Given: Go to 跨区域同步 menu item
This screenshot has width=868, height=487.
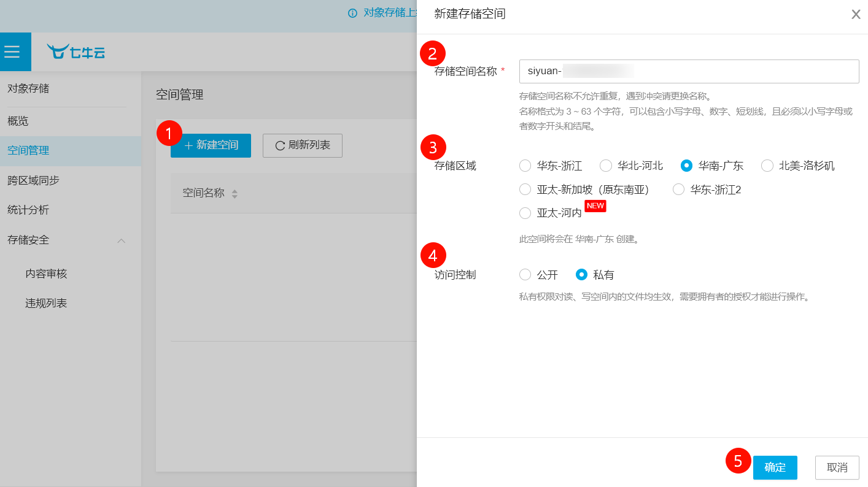Looking at the screenshot, I should point(33,180).
